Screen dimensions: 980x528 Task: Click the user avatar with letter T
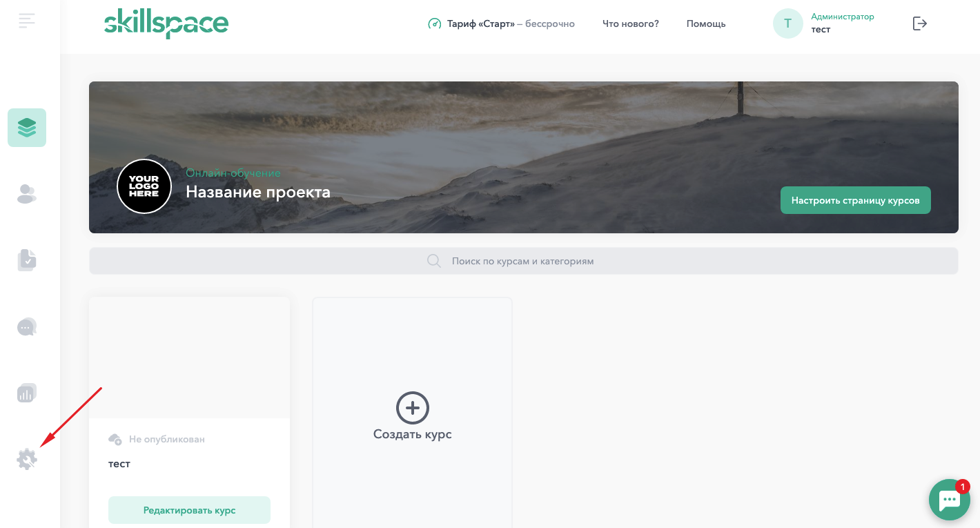(x=787, y=23)
